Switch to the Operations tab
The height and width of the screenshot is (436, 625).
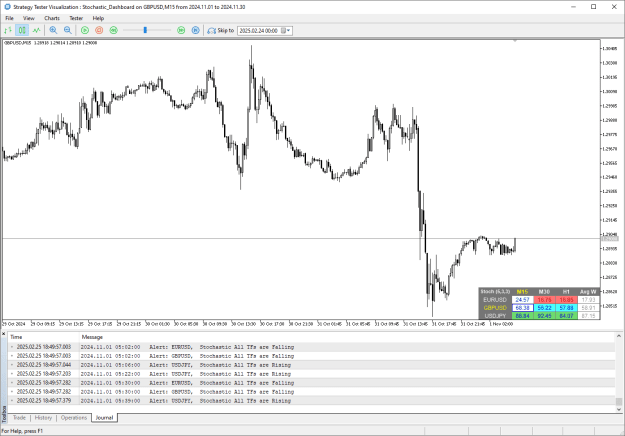74,418
